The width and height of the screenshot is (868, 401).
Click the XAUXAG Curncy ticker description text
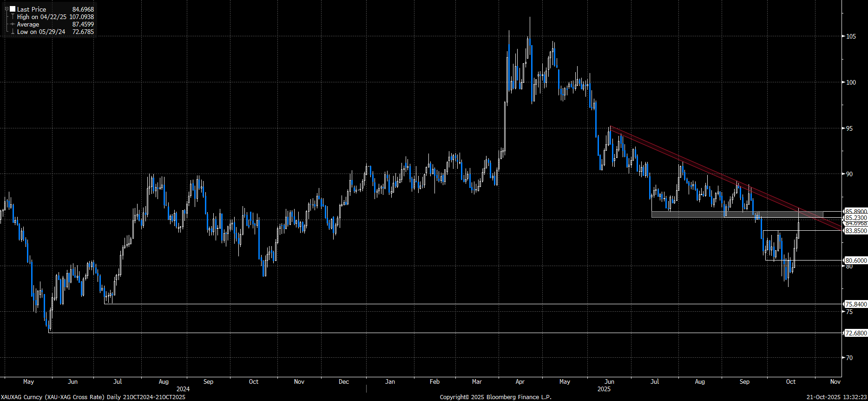pyautogui.click(x=93, y=397)
